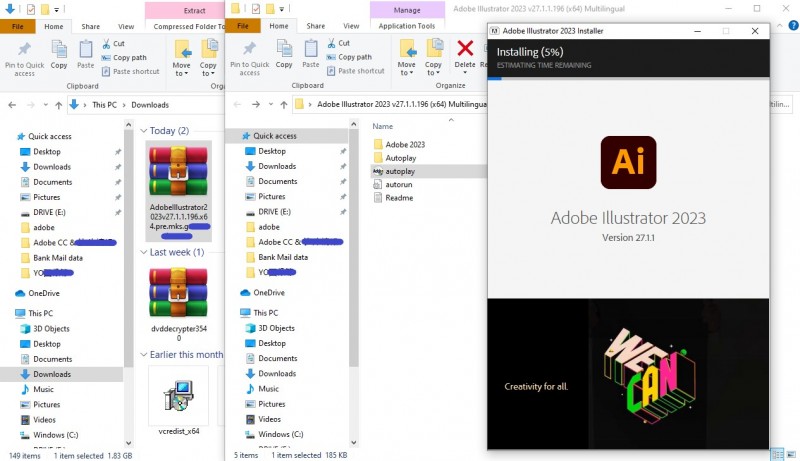Switch to Share tab in Downloads window
800x461 pixels.
point(91,27)
